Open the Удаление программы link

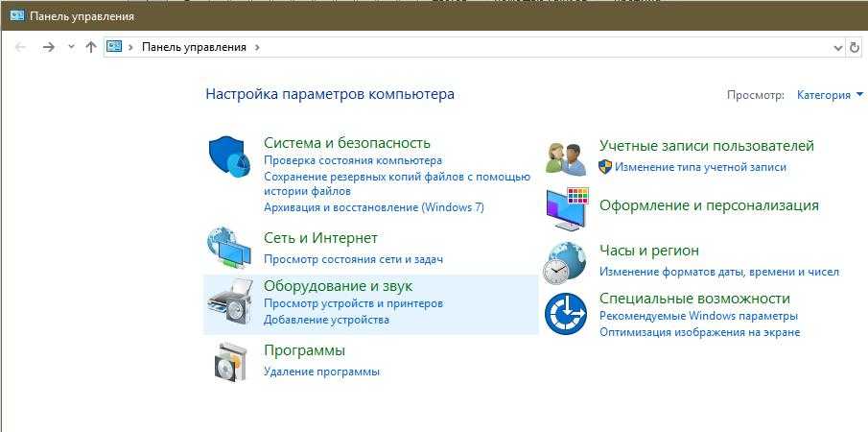tap(321, 372)
